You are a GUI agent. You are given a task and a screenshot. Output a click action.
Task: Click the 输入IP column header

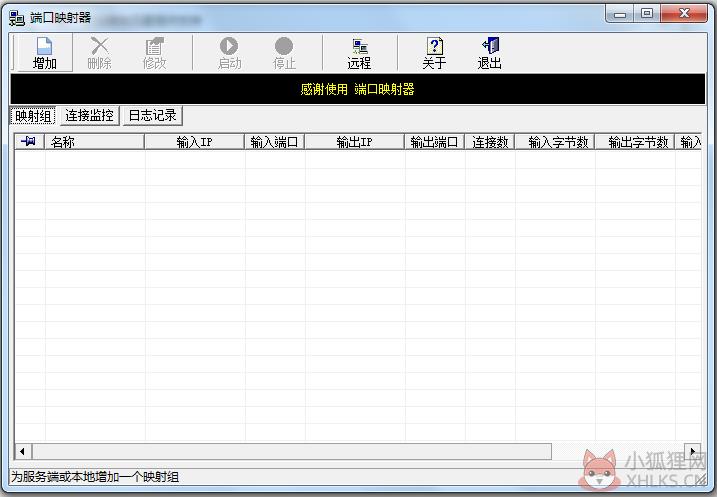[194, 142]
